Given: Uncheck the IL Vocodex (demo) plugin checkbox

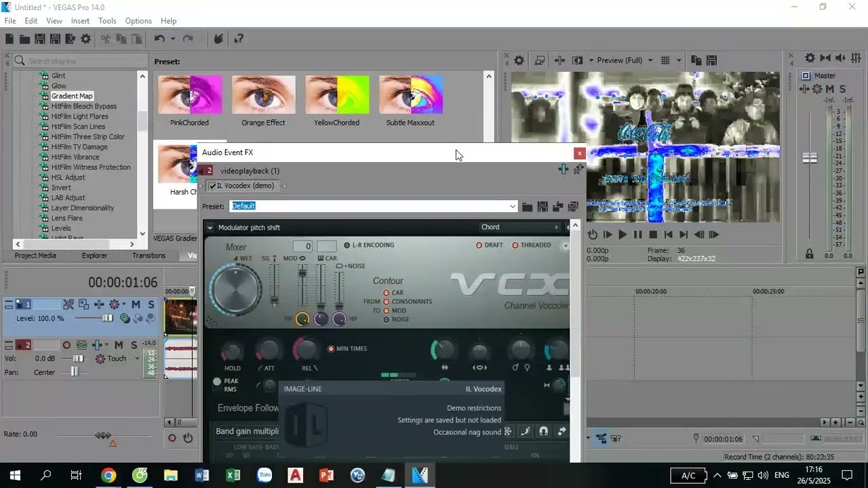Looking at the screenshot, I should [x=213, y=186].
